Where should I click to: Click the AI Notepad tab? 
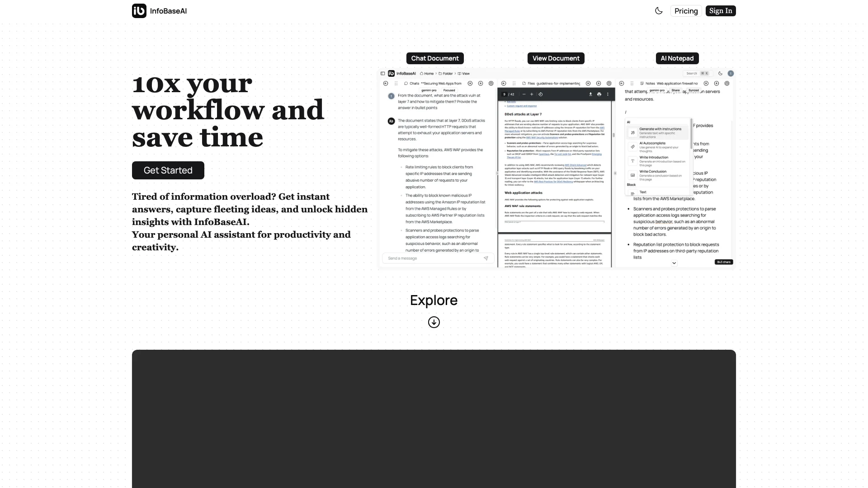click(x=677, y=58)
